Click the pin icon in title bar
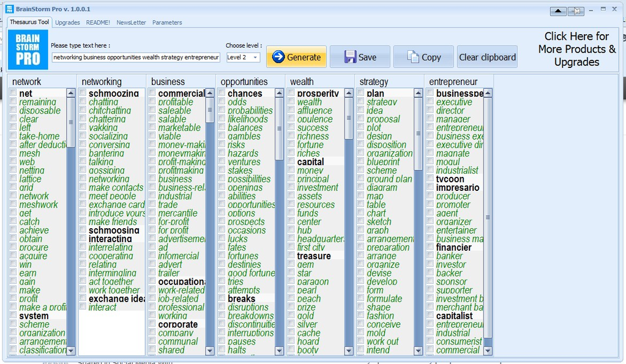626x364 pixels. click(576, 11)
